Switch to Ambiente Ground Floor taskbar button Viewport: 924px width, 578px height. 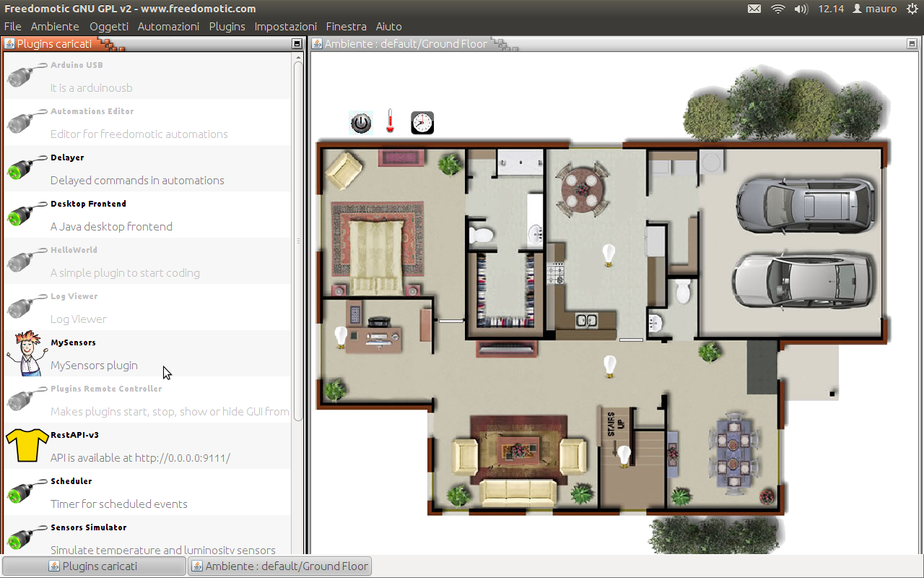tap(279, 566)
